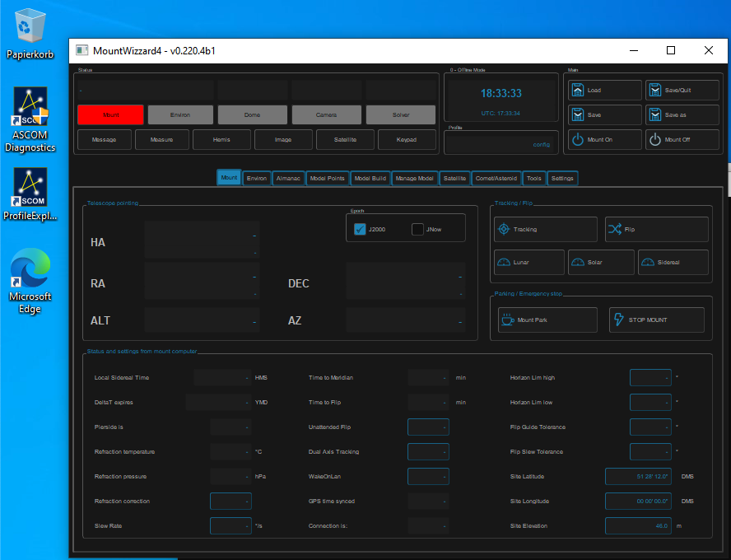Screen dimensions: 731x560
Task: Select the ASCOM Diagnostics desktop shortcut
Action: (30, 120)
